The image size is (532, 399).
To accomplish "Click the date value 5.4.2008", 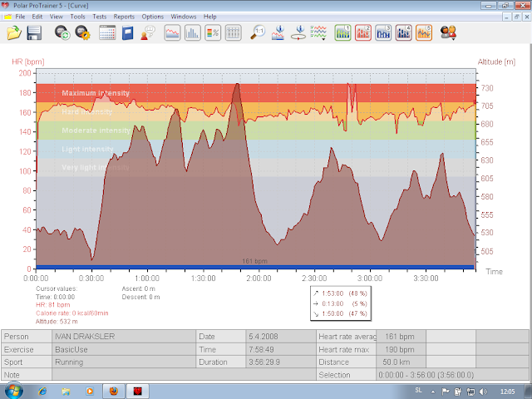I will pyautogui.click(x=281, y=336).
